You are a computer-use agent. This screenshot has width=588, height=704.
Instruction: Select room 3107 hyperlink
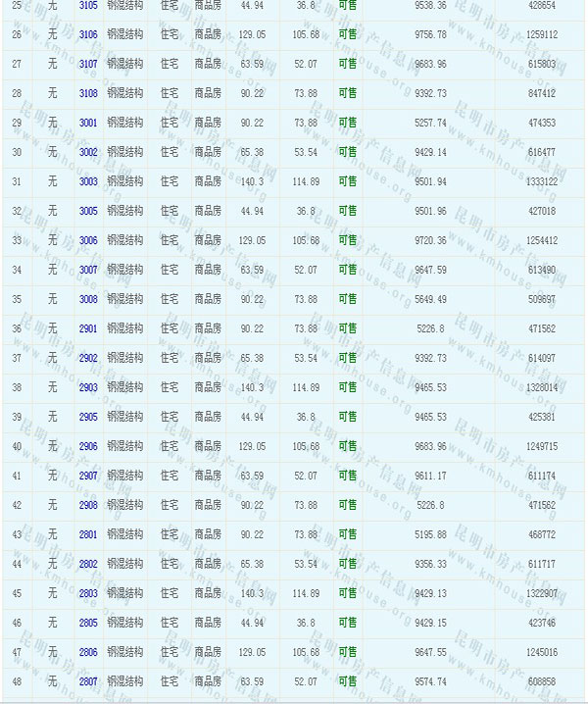coord(88,64)
